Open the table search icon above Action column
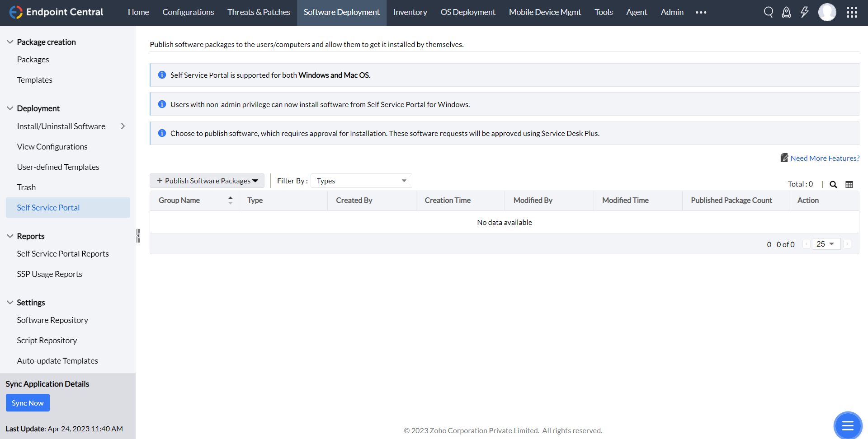 point(834,184)
